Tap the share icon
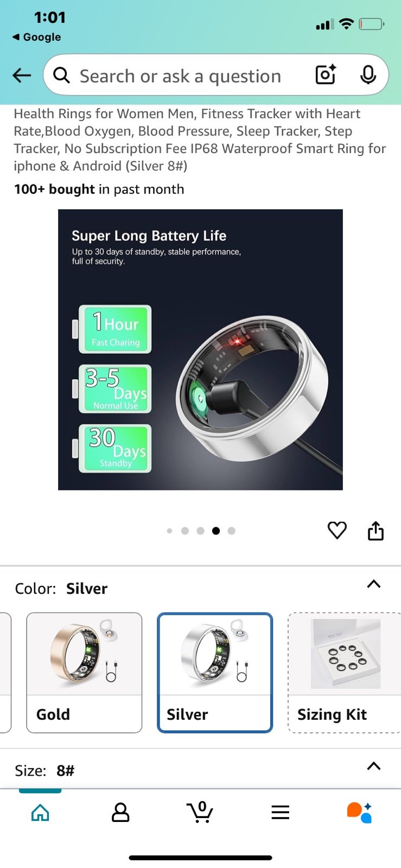This screenshot has width=401, height=868. pyautogui.click(x=375, y=531)
